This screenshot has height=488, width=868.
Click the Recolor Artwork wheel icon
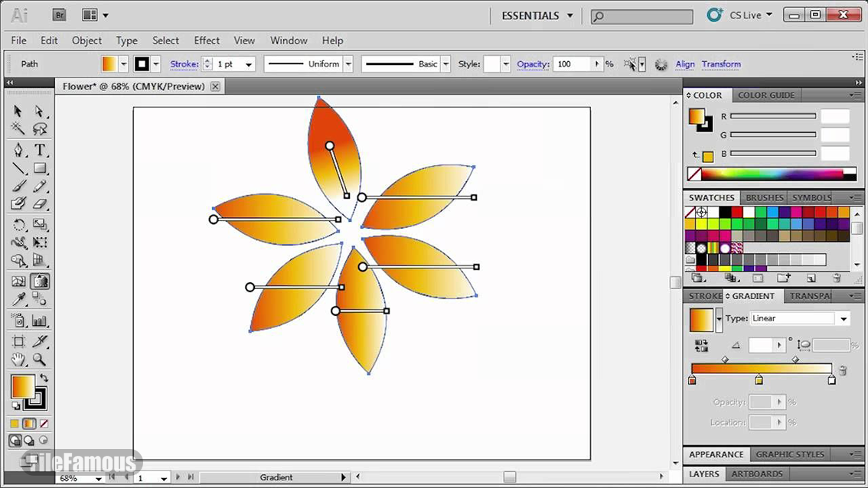click(661, 64)
